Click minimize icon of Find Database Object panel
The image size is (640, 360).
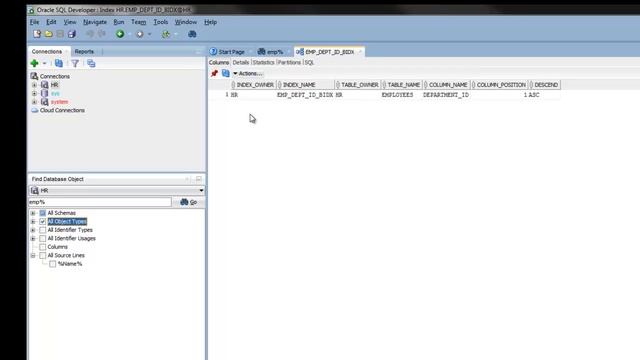pos(199,179)
